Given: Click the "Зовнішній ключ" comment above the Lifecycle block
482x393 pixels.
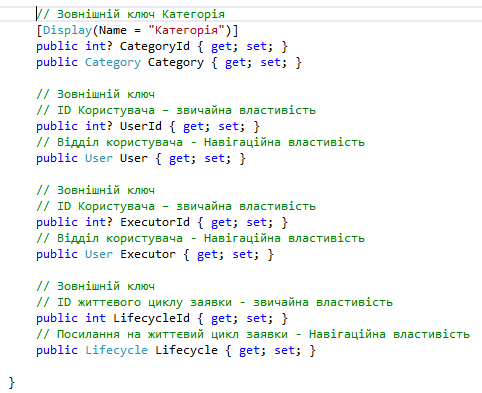Looking at the screenshot, I should point(95,286).
